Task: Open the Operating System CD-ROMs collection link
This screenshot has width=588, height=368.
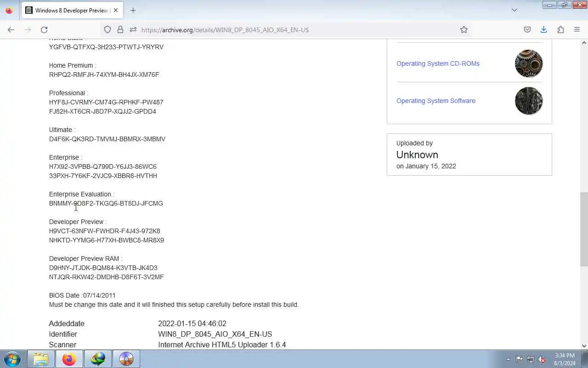Action: click(x=438, y=63)
